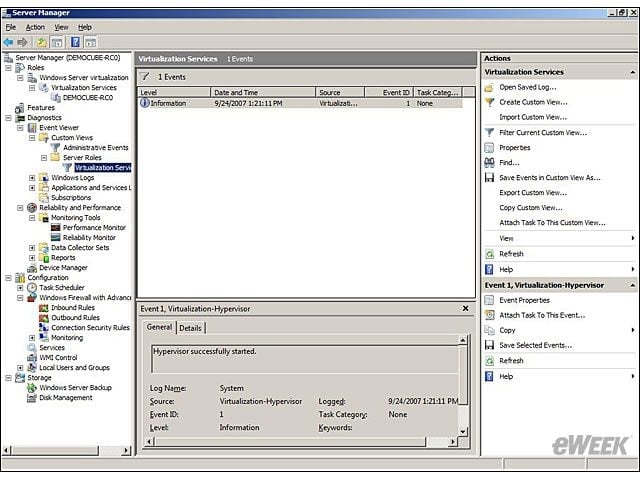The height and width of the screenshot is (480, 640).
Task: Click the Task Scheduler clock icon
Action: point(32,288)
